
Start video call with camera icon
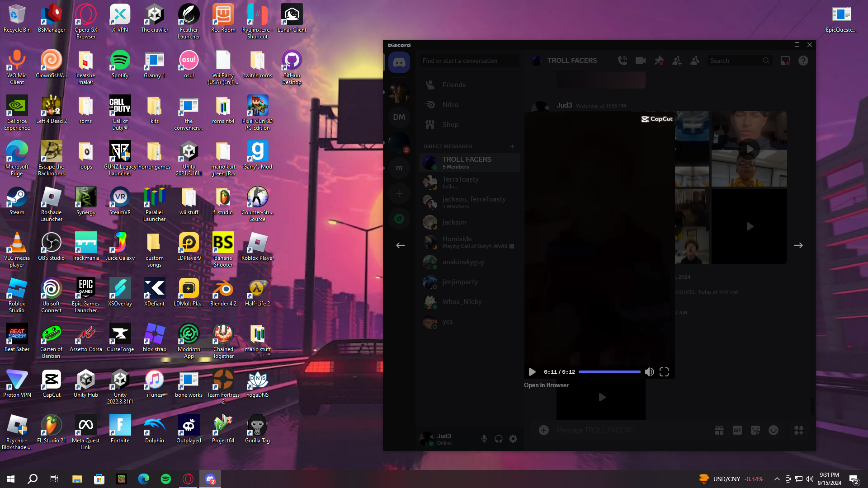point(641,61)
